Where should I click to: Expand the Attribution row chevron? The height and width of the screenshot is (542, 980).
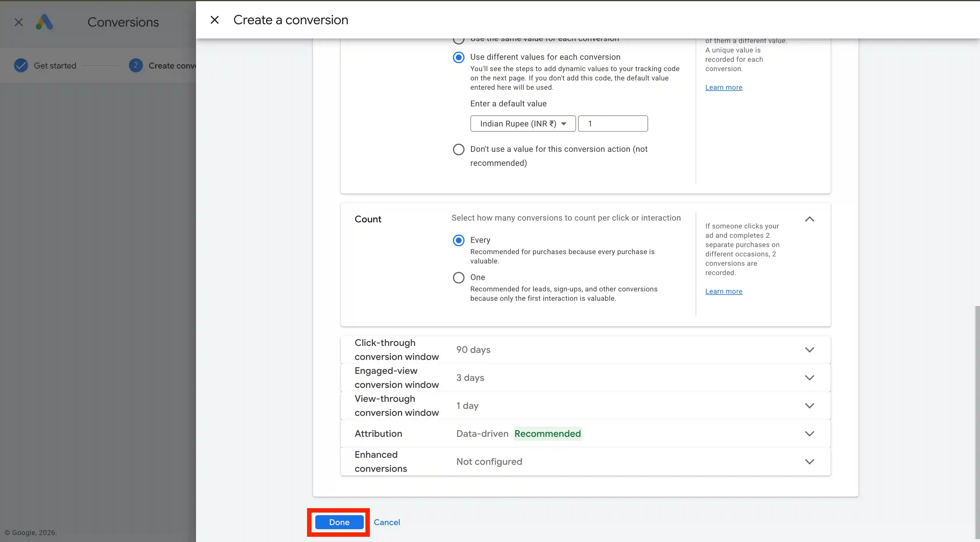tap(810, 434)
